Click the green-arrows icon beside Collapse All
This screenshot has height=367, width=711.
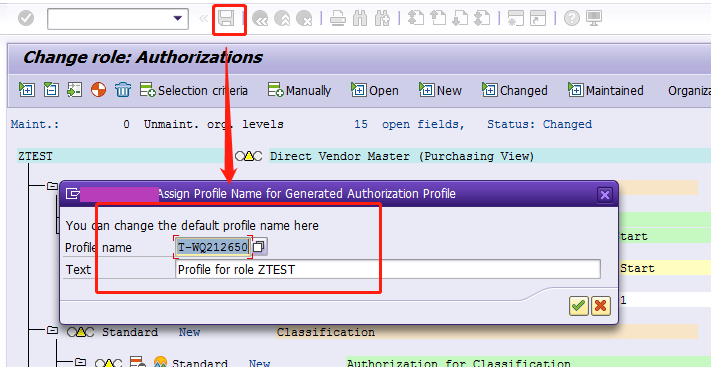(x=74, y=89)
